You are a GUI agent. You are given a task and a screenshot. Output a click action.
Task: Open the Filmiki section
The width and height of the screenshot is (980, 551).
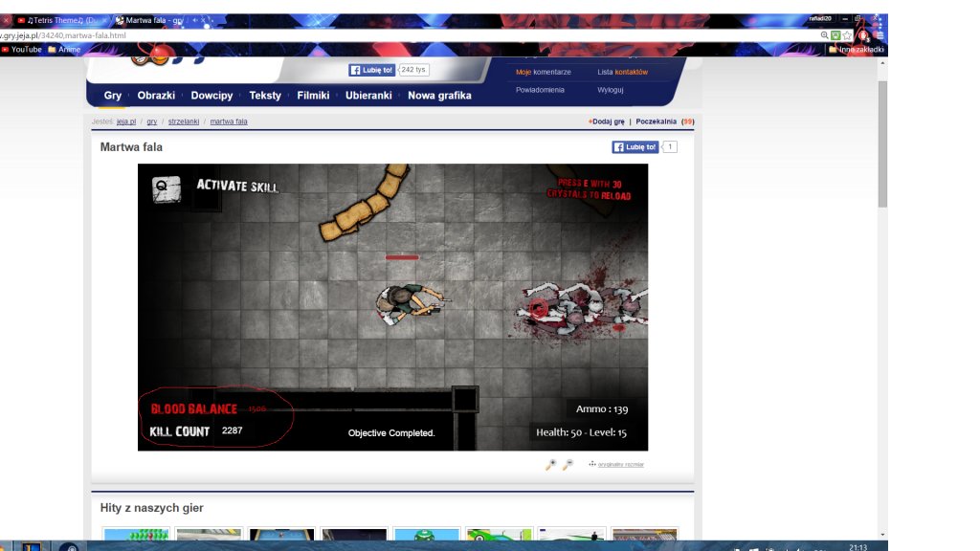313,96
